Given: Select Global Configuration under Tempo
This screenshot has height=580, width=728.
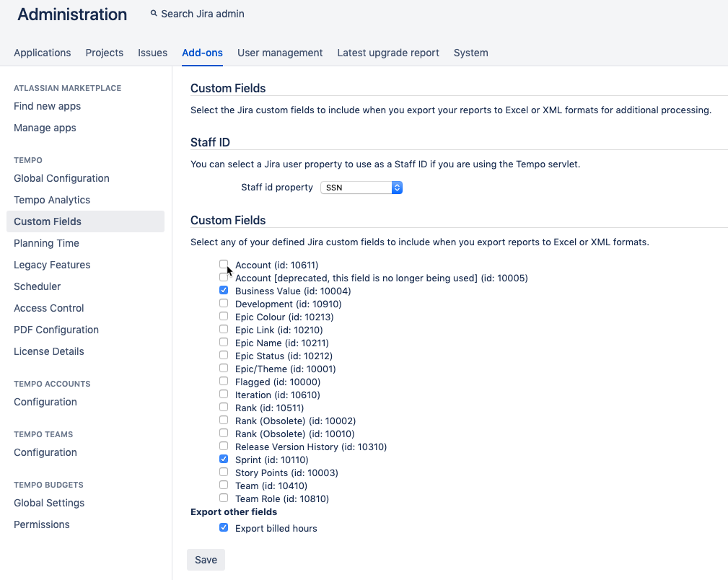Looking at the screenshot, I should point(61,178).
